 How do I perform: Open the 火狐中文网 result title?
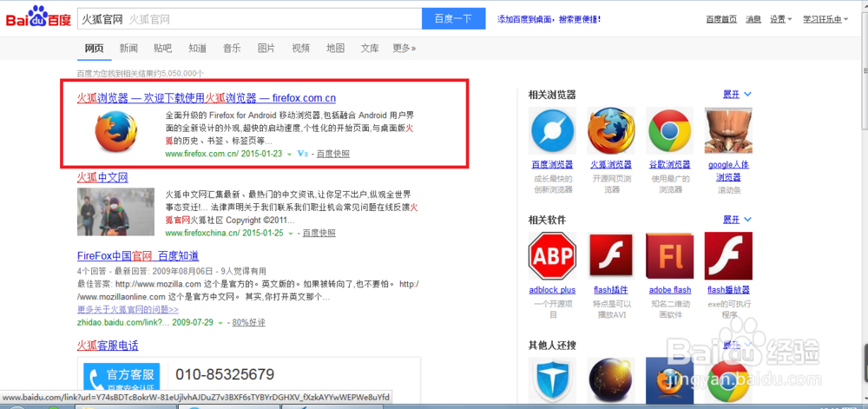click(x=102, y=178)
